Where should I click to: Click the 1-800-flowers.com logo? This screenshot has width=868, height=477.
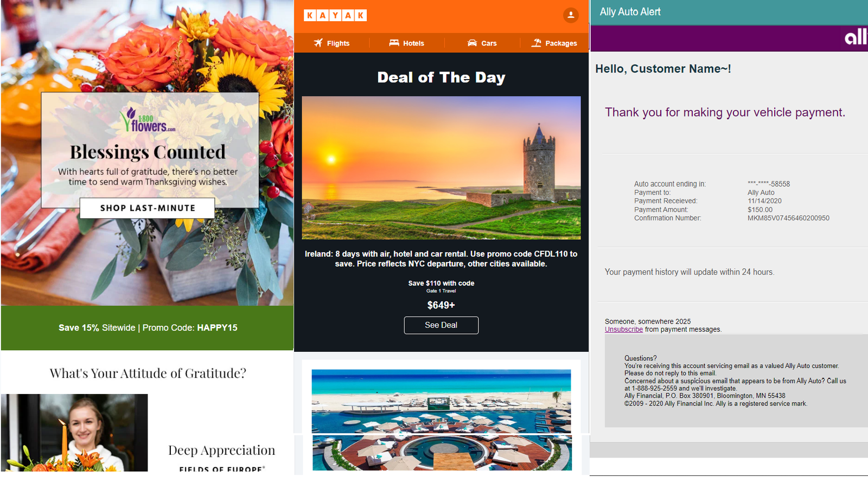(x=148, y=120)
